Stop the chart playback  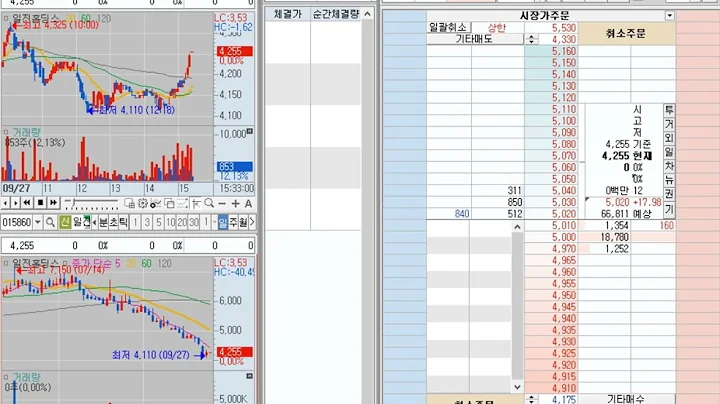(x=40, y=202)
